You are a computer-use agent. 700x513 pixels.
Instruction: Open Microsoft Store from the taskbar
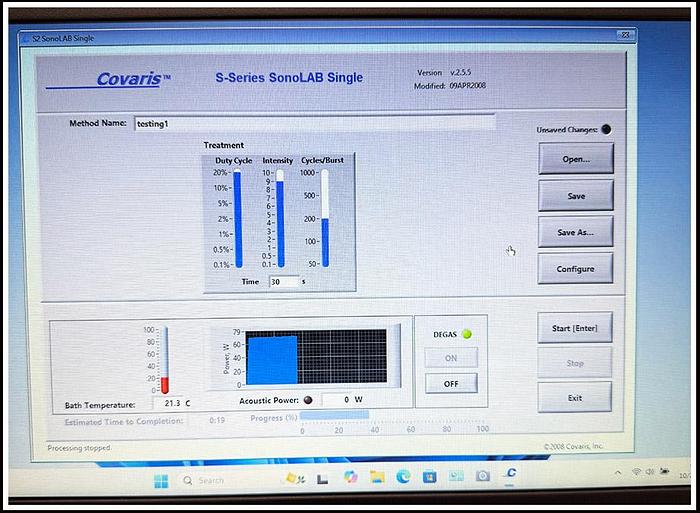(429, 477)
